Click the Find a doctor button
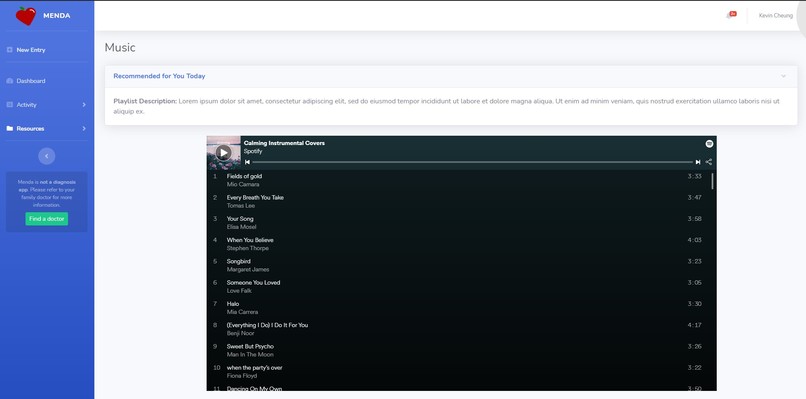Viewport: 806px width, 399px height. [47, 219]
